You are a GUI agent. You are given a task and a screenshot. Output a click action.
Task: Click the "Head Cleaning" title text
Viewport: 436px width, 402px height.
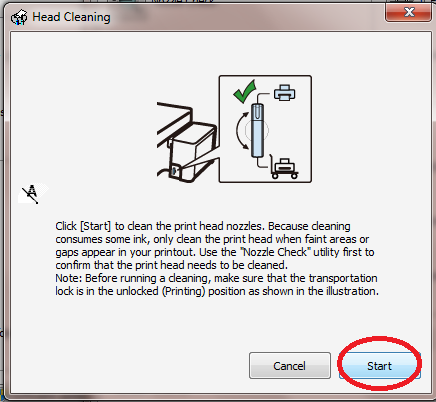point(71,17)
